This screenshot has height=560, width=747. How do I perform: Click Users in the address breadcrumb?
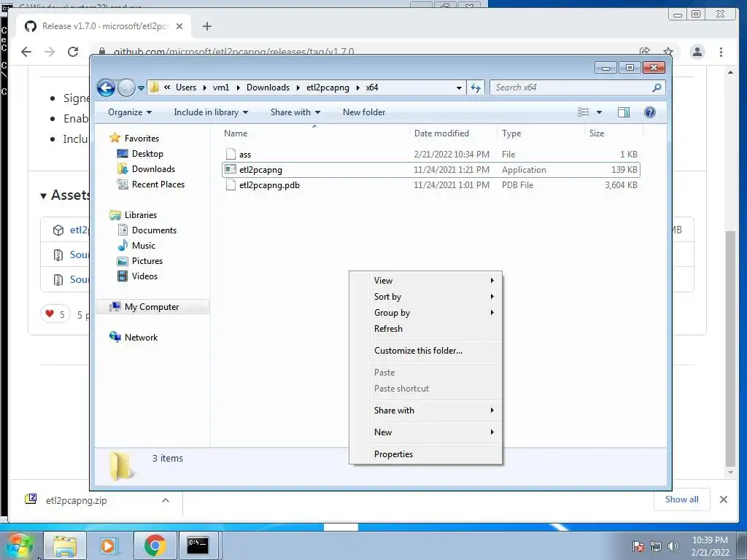click(186, 87)
